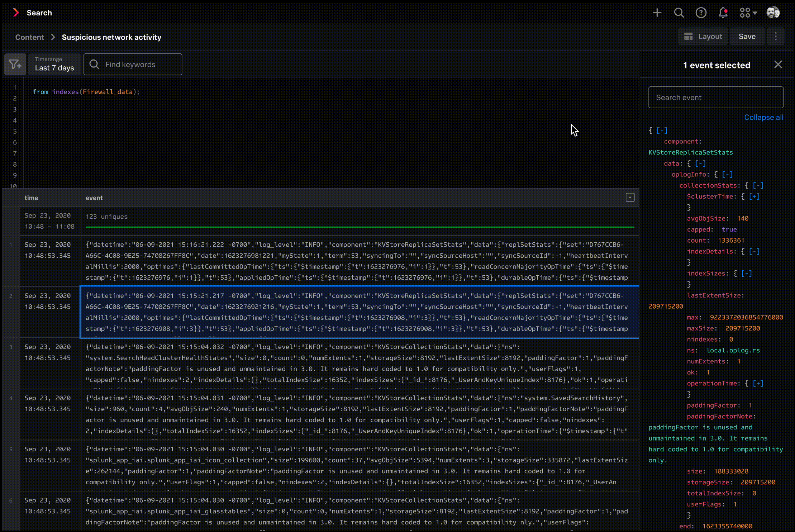Click the max value 9223372036854776000
This screenshot has height=532, width=795.
[x=746, y=318]
